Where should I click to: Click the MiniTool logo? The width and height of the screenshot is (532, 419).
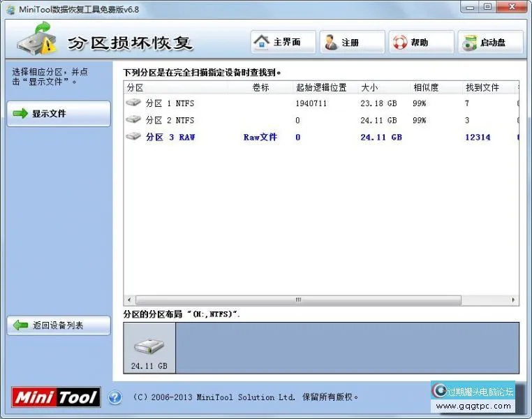click(x=56, y=397)
